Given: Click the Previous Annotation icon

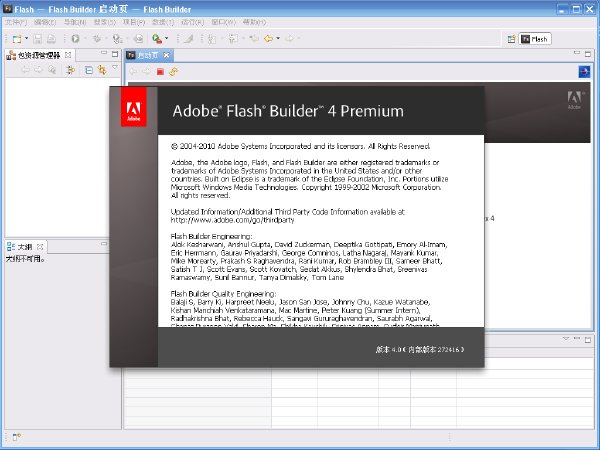Looking at the screenshot, I should [x=233, y=39].
